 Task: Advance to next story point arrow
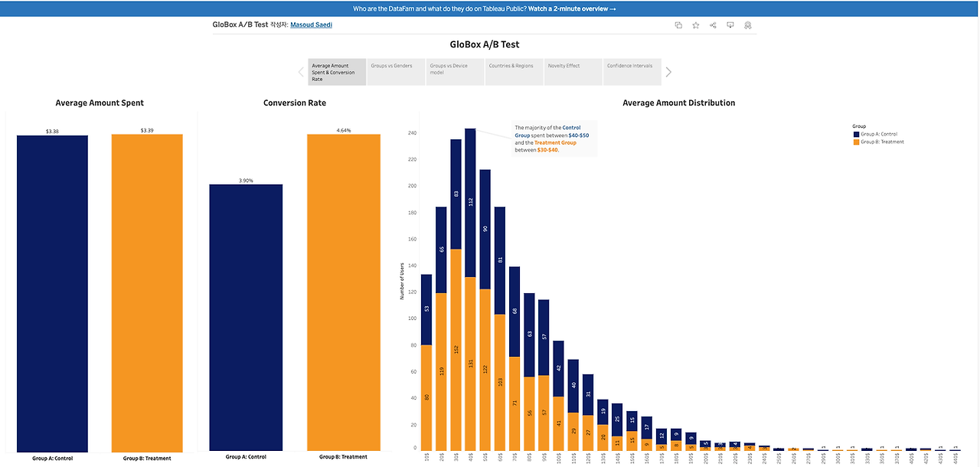[668, 72]
